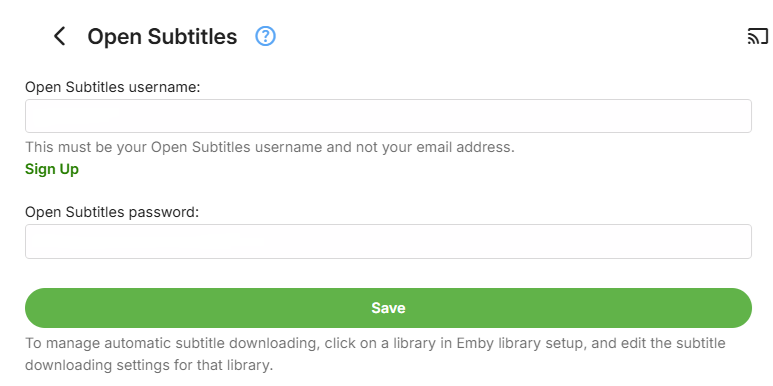Select the 'Open Subtitles username:' label
Screen dimensions: 773x386
coord(113,87)
